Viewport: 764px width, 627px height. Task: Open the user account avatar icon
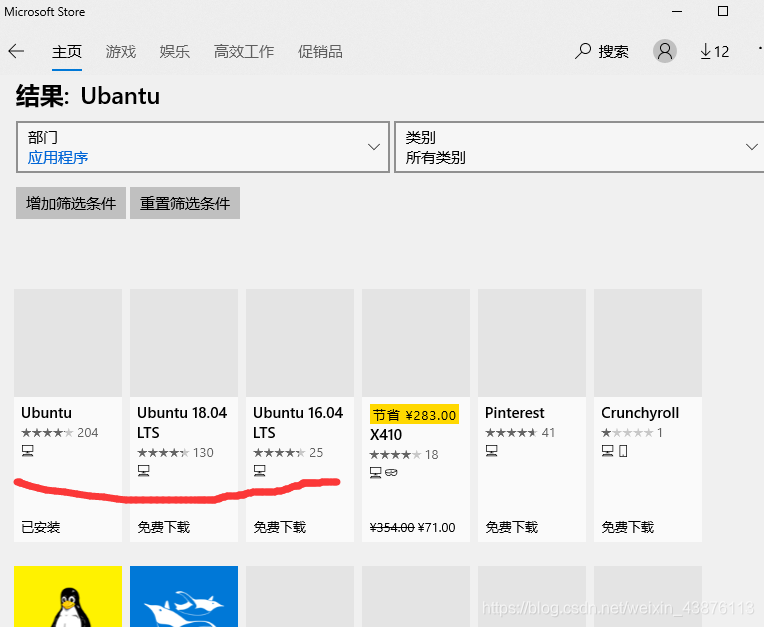(665, 51)
